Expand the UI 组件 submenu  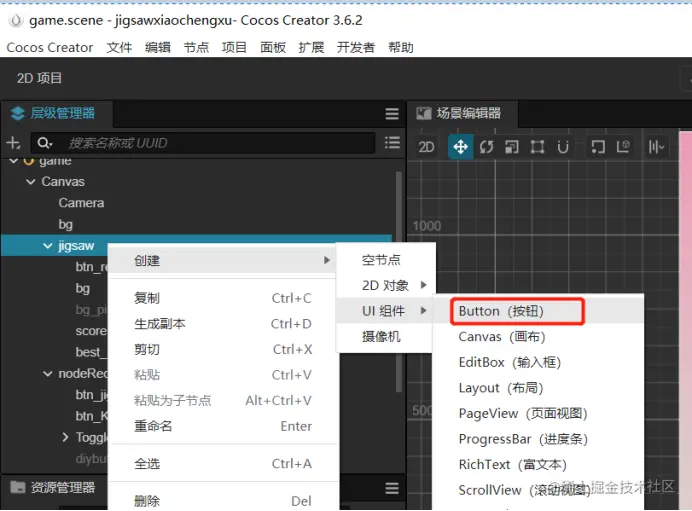click(x=385, y=311)
